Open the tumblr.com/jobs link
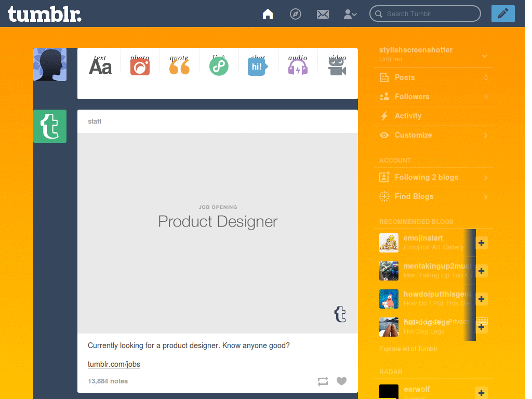Viewport: 532px width, 399px height. tap(114, 364)
